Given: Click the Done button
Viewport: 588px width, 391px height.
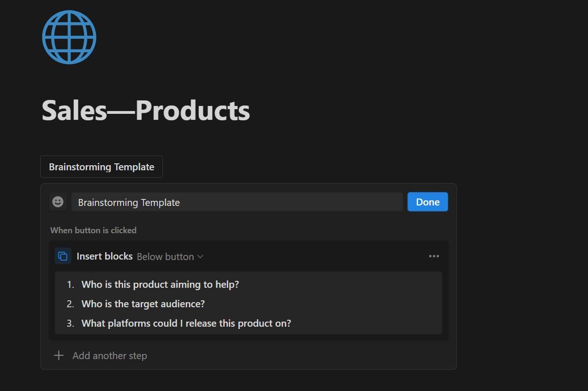Looking at the screenshot, I should pos(427,202).
